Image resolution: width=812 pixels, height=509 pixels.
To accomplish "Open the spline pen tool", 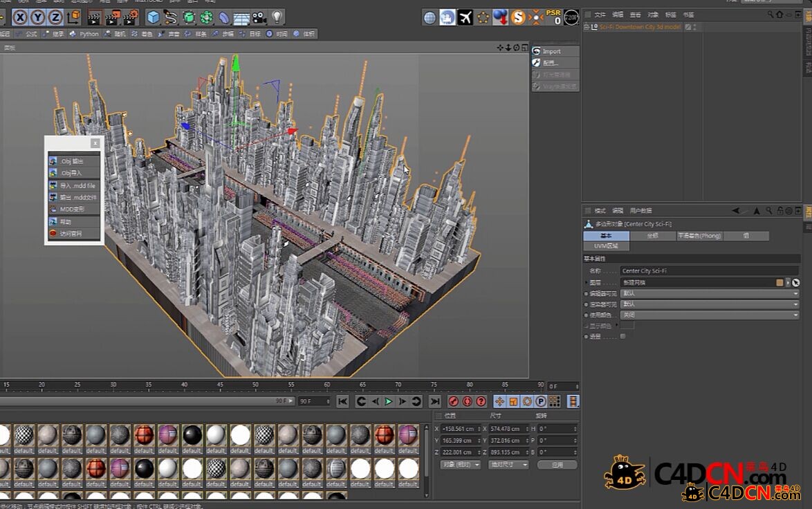I will pyautogui.click(x=170, y=17).
